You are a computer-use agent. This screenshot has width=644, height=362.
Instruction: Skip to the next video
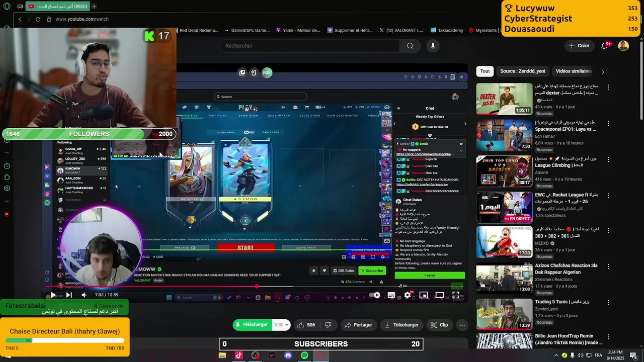click(69, 295)
